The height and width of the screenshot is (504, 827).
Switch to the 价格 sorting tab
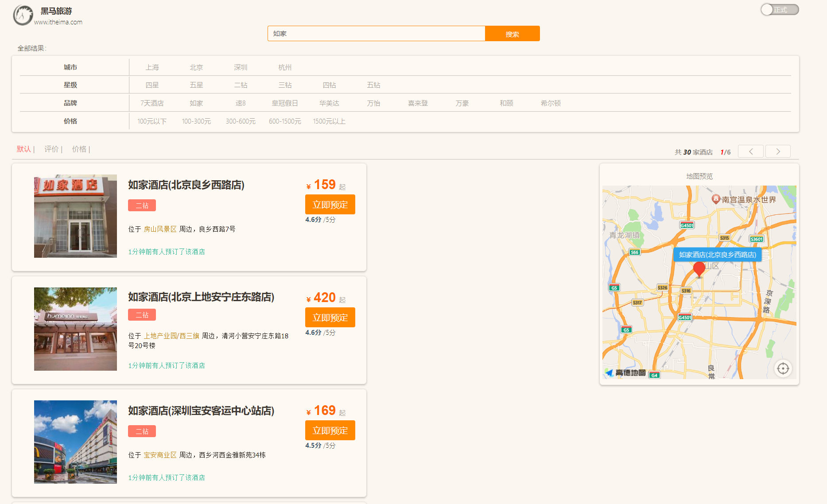79,149
